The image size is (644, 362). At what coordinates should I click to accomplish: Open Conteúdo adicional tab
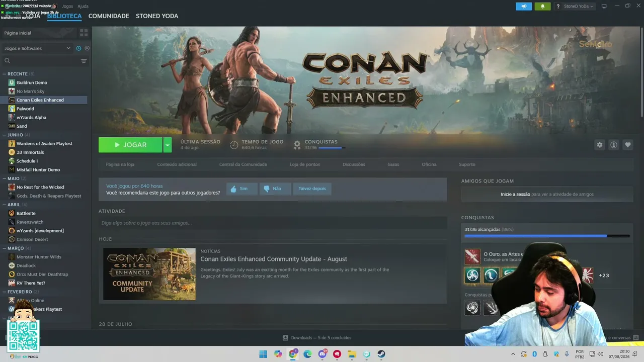[x=177, y=164]
